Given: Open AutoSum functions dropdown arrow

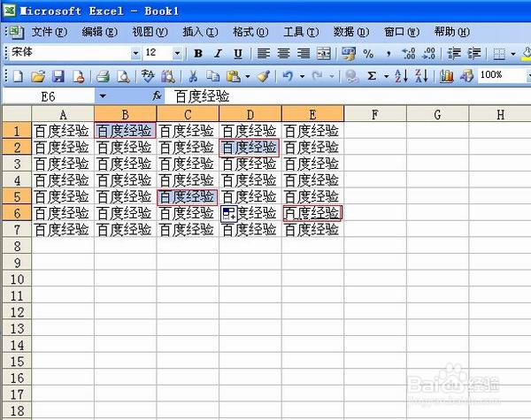Looking at the screenshot, I should point(386,76).
